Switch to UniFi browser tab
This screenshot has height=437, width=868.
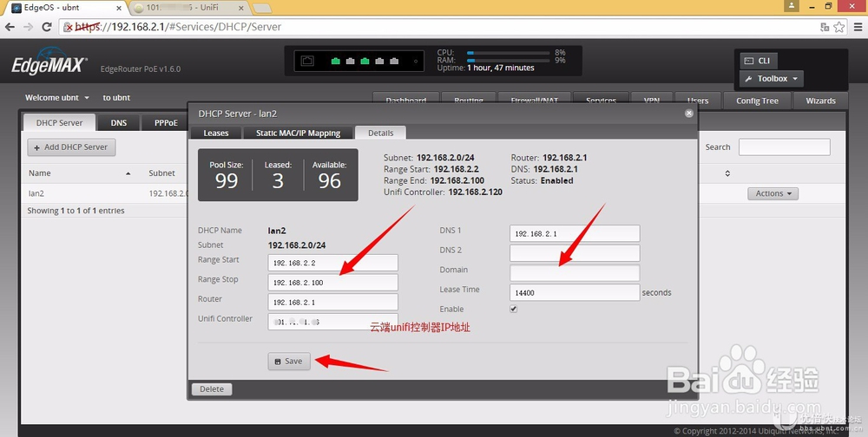(x=188, y=8)
